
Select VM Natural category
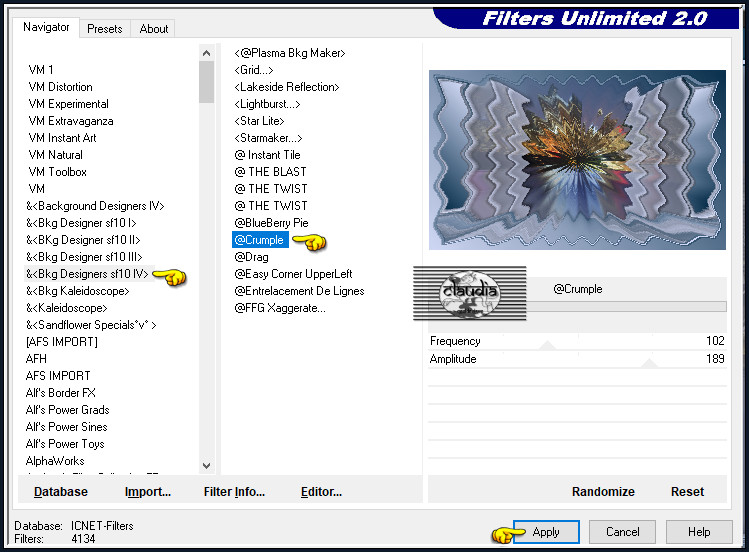pyautogui.click(x=55, y=155)
